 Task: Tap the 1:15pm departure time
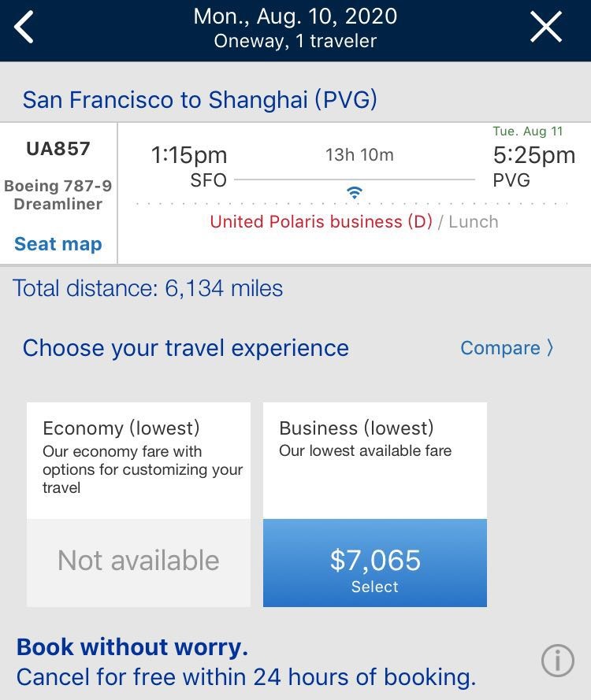click(x=189, y=156)
